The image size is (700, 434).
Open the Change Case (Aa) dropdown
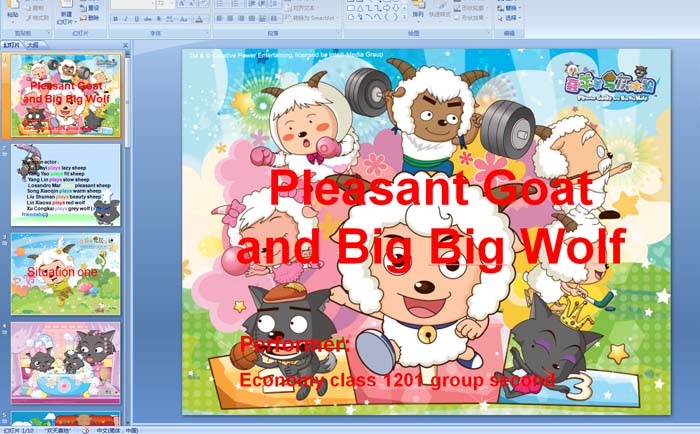(183, 19)
